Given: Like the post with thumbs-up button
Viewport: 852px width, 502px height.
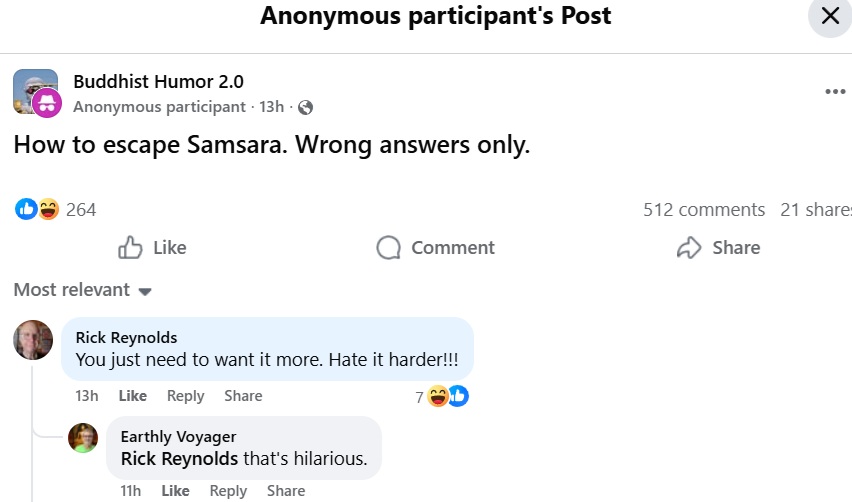Looking at the screenshot, I should click(x=152, y=248).
